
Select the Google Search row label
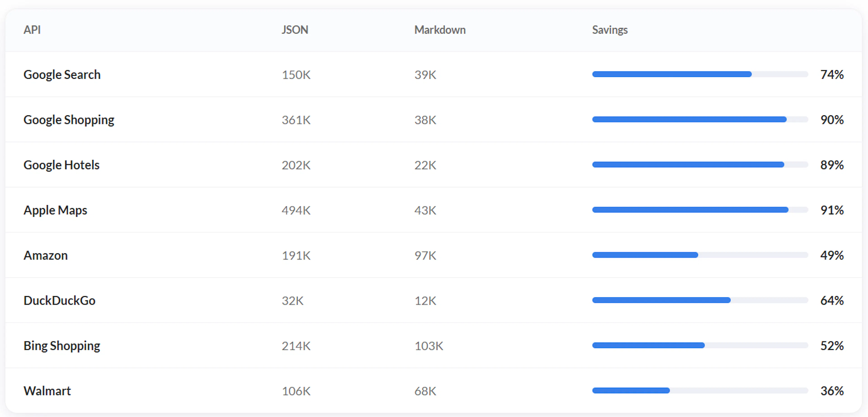click(62, 75)
